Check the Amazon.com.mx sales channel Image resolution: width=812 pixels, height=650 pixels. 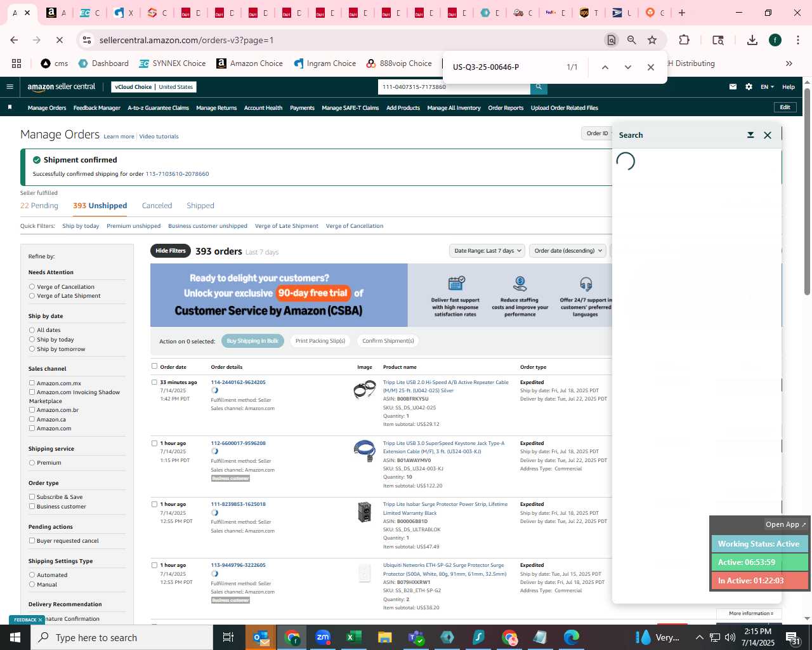pyautogui.click(x=32, y=383)
